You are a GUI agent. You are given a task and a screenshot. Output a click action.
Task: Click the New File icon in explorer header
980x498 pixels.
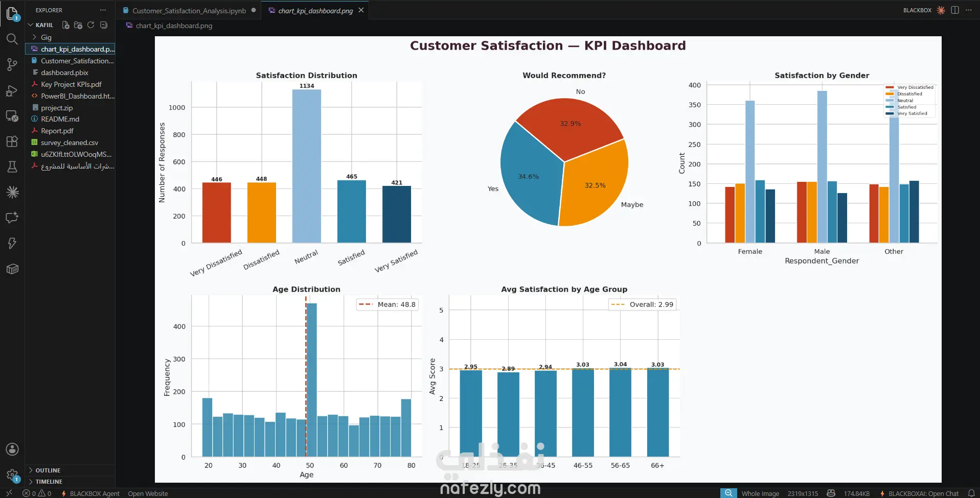point(65,25)
